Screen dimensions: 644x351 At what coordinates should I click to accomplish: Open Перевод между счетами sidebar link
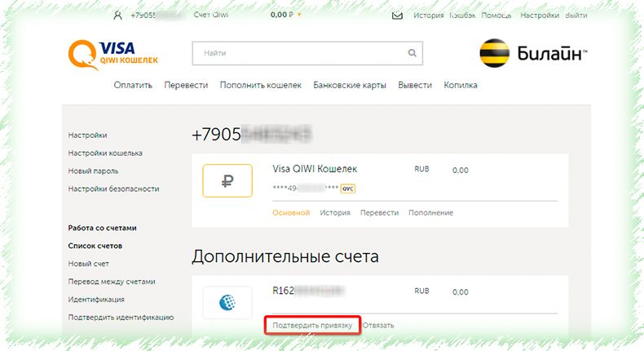click(x=112, y=282)
